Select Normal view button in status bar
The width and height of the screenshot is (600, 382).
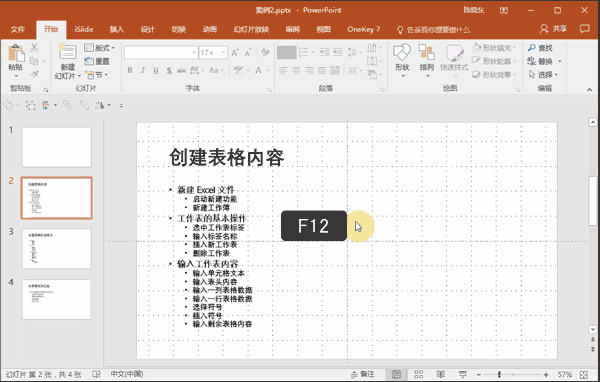pyautogui.click(x=396, y=374)
